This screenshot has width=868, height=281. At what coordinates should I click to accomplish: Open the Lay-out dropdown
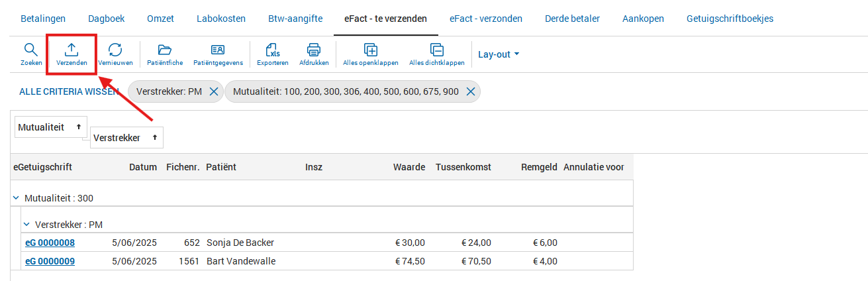499,54
